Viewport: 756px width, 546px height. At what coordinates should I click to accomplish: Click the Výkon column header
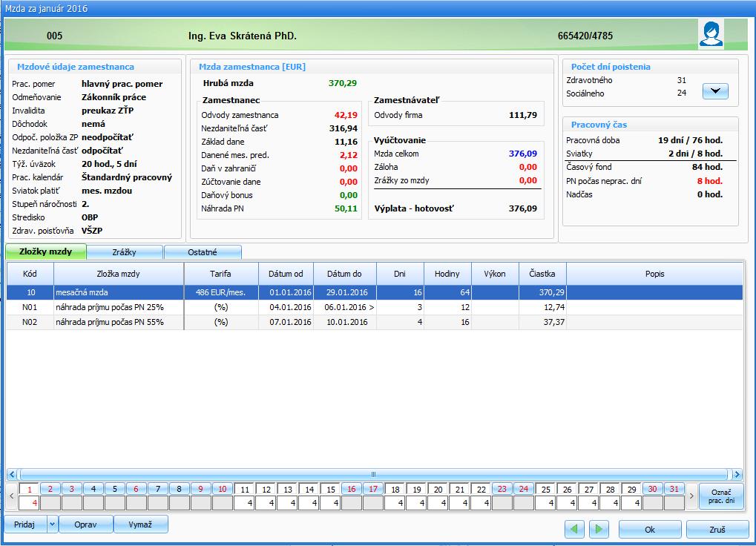pos(495,274)
